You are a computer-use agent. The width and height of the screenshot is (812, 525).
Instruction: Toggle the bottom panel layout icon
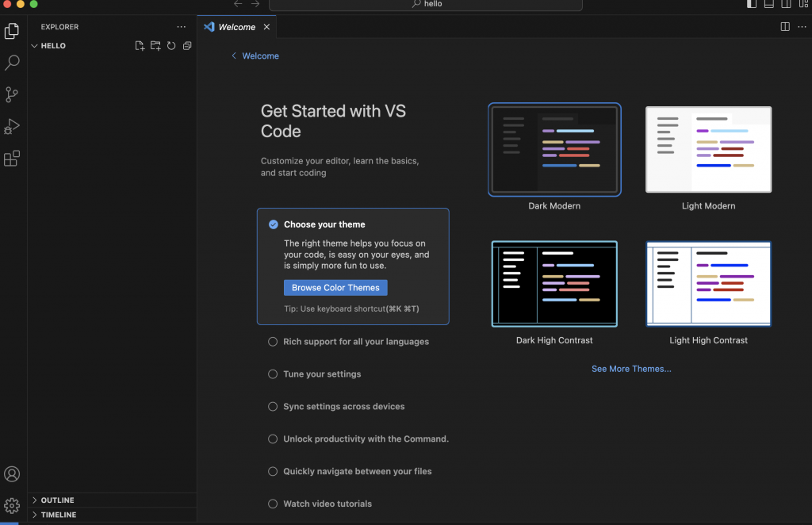(x=769, y=4)
